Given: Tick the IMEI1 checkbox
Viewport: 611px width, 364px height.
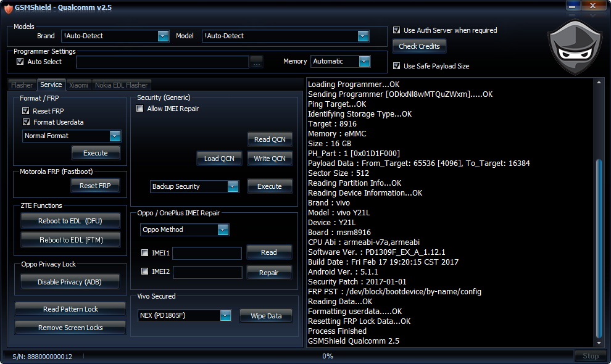Looking at the screenshot, I should coord(144,252).
